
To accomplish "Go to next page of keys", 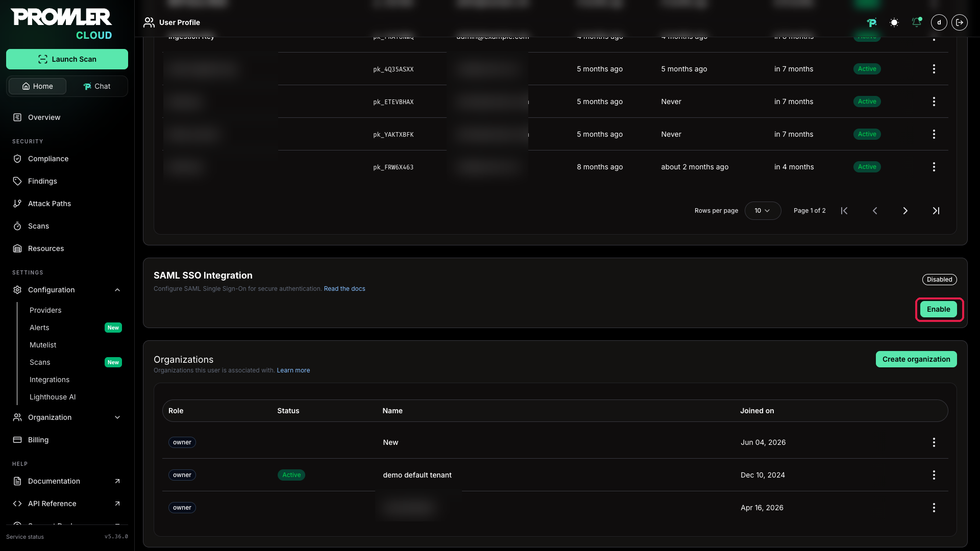I will (905, 211).
